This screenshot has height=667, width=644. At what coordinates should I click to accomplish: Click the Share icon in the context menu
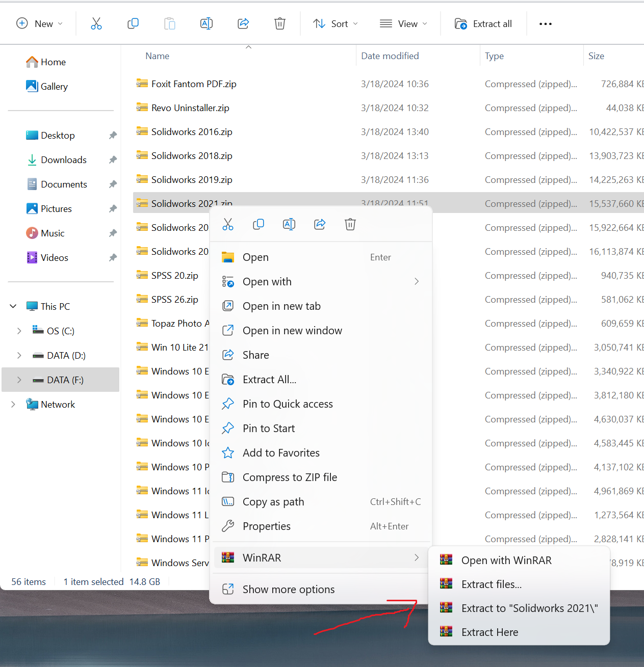320,224
